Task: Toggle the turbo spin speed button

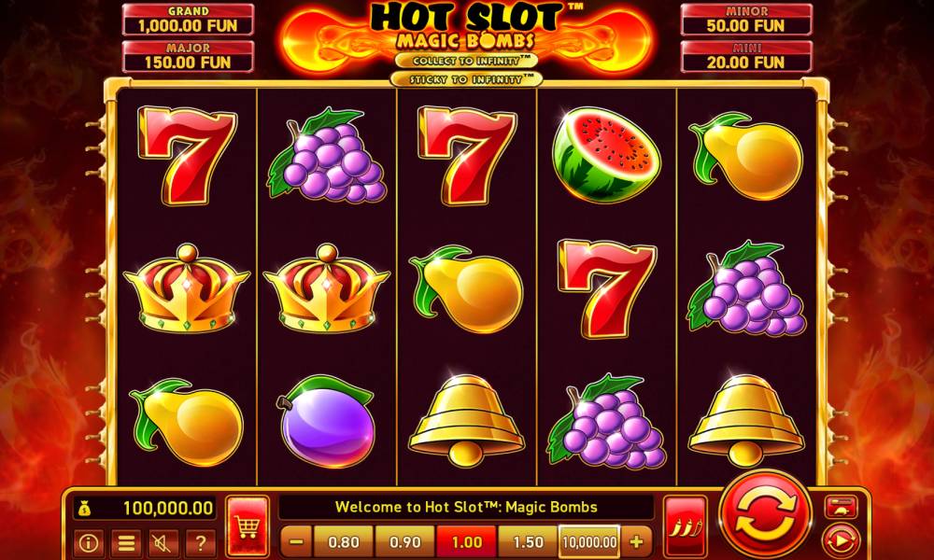Action: (842, 507)
